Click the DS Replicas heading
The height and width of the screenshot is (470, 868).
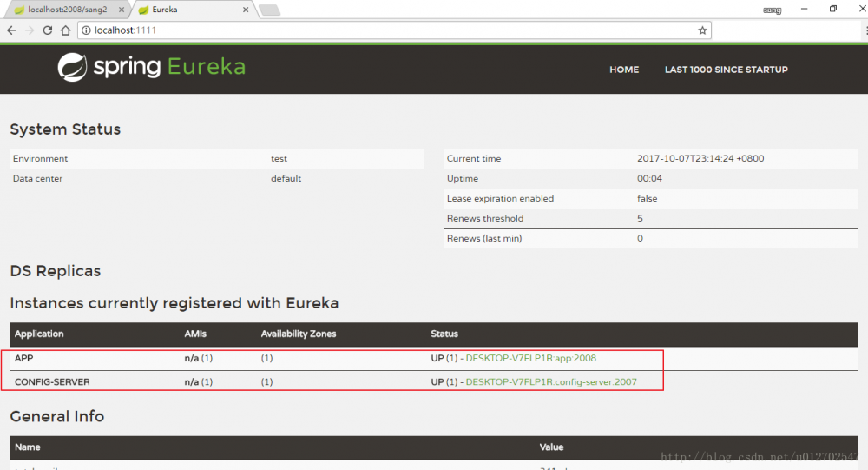(56, 271)
